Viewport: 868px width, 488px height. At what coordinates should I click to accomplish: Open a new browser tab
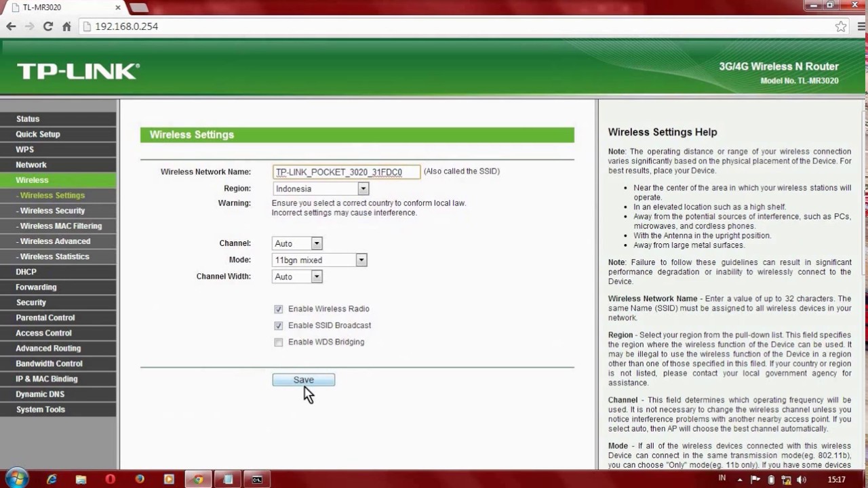coord(138,7)
